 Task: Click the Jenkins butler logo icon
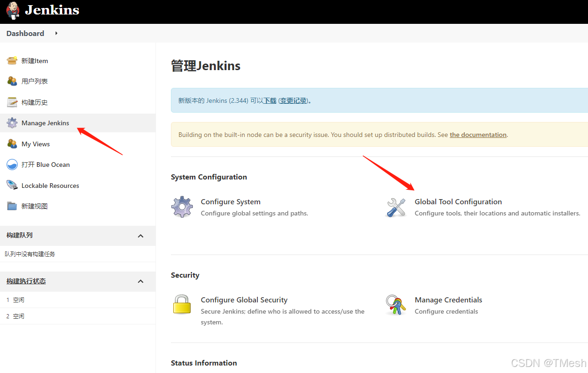[x=13, y=10]
